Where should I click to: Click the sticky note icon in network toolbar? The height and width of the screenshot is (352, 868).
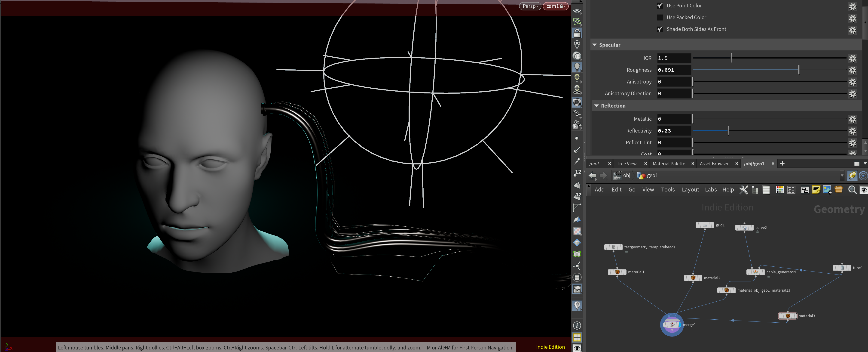tap(816, 190)
